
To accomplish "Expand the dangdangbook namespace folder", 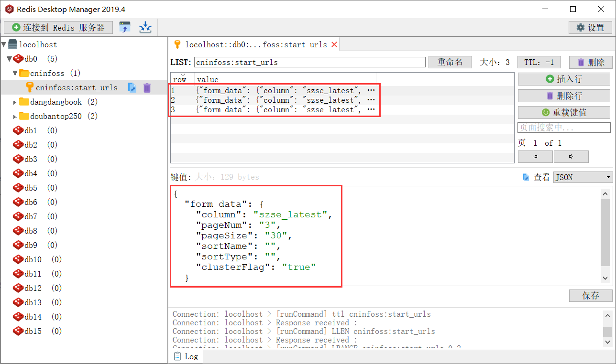I will click(15, 102).
